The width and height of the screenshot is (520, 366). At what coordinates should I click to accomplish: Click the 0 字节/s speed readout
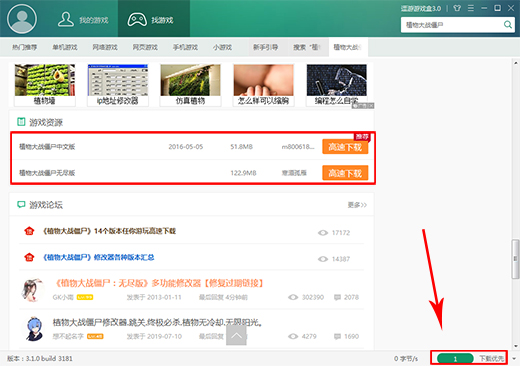click(x=406, y=359)
